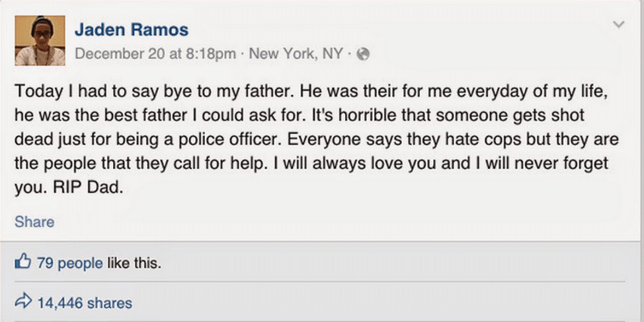
Task: View the 79 people who liked this
Action: (70, 262)
